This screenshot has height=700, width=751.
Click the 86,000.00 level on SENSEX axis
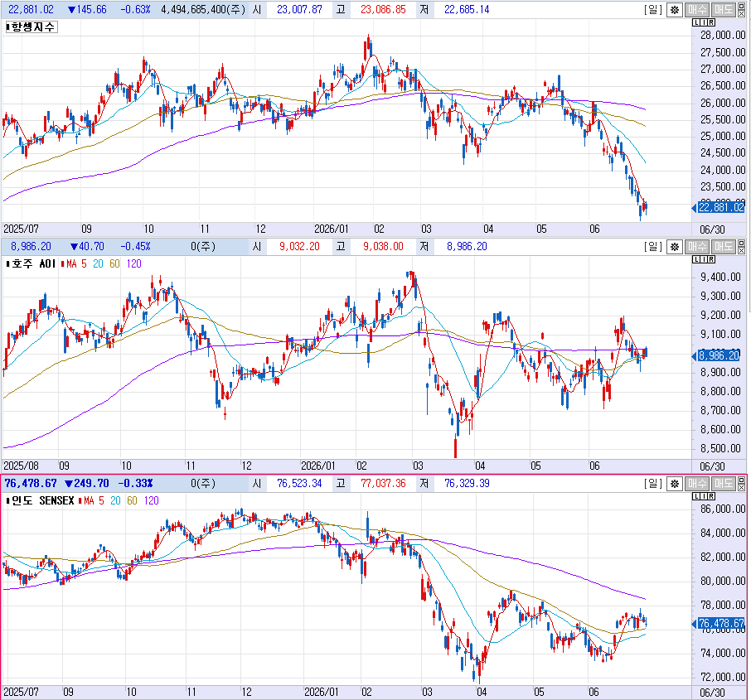coord(723,509)
